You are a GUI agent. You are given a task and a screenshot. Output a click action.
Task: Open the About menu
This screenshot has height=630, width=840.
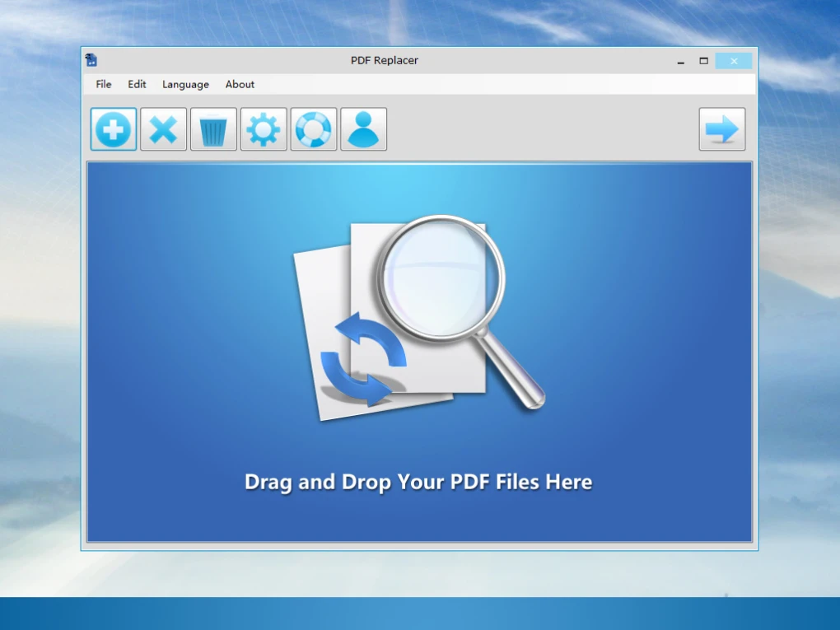click(x=239, y=84)
